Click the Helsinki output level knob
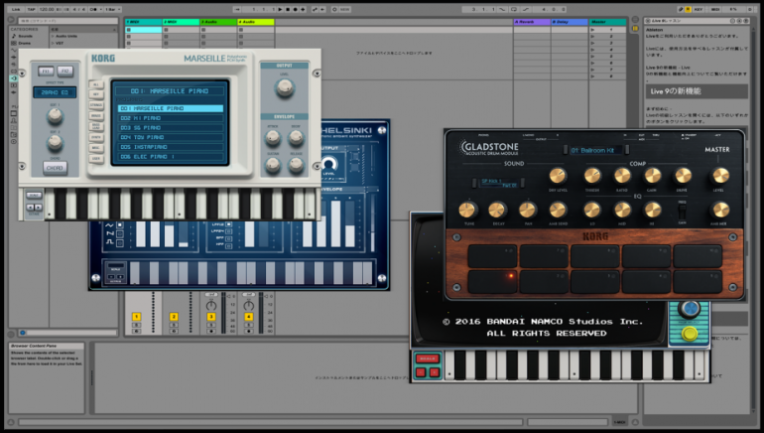The width and height of the screenshot is (764, 433). click(328, 165)
